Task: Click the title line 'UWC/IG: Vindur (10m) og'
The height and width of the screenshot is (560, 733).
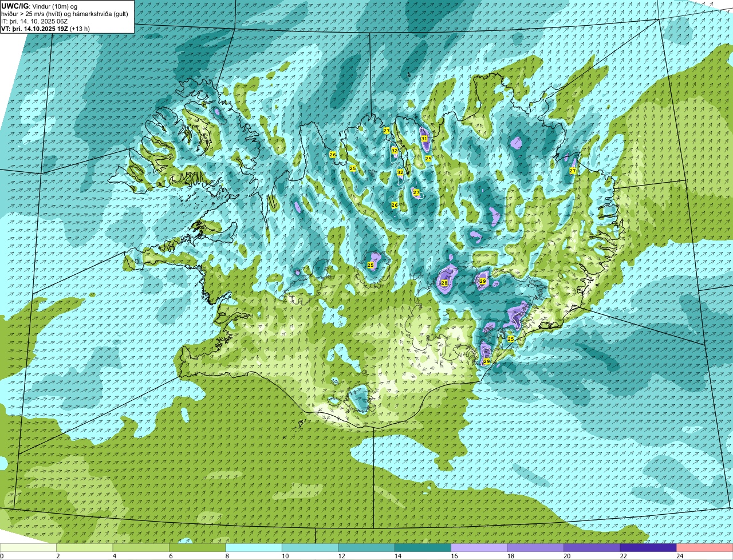Action: click(40, 6)
